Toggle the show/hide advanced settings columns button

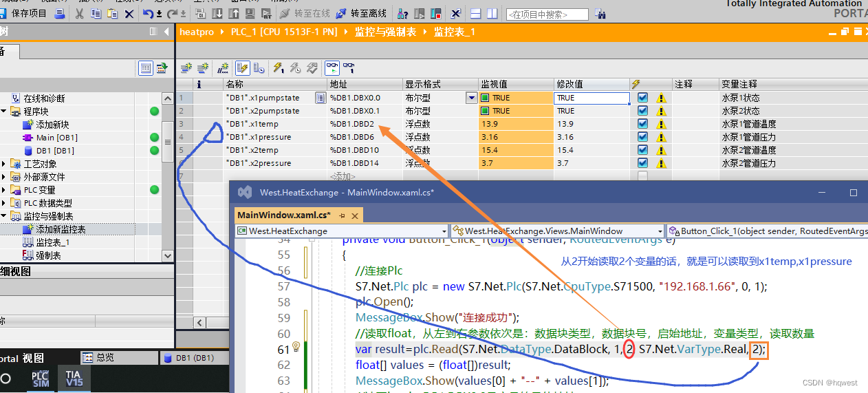click(259, 67)
